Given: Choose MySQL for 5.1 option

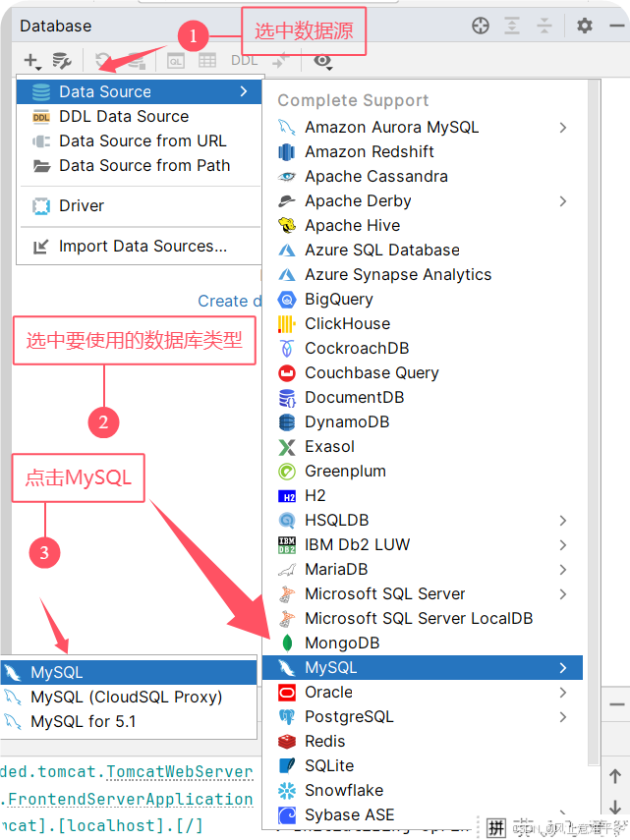Looking at the screenshot, I should tap(129, 722).
